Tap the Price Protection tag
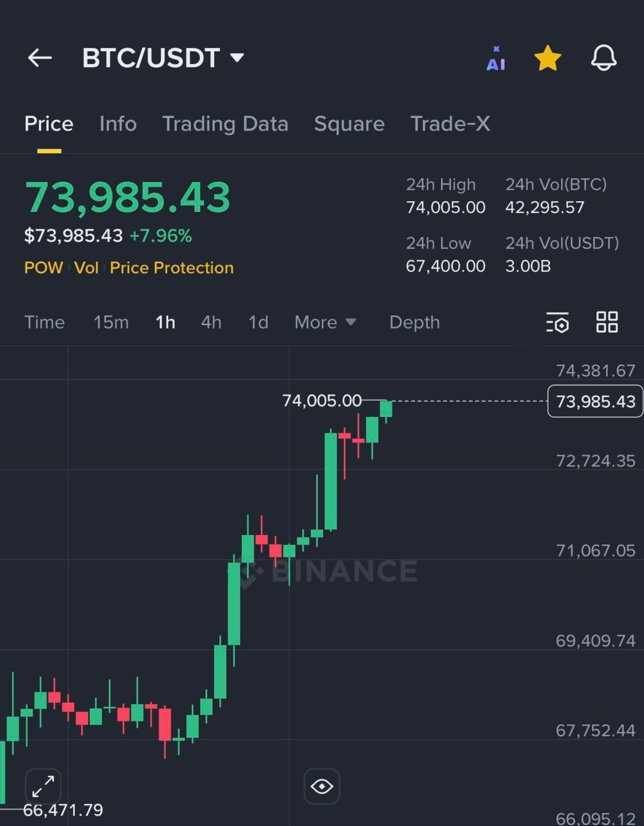The height and width of the screenshot is (826, 644). pyautogui.click(x=171, y=268)
